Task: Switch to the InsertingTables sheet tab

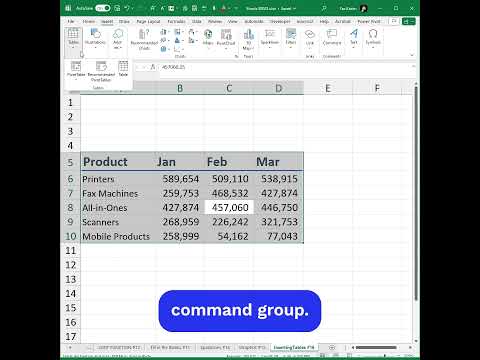Action: pos(294,347)
